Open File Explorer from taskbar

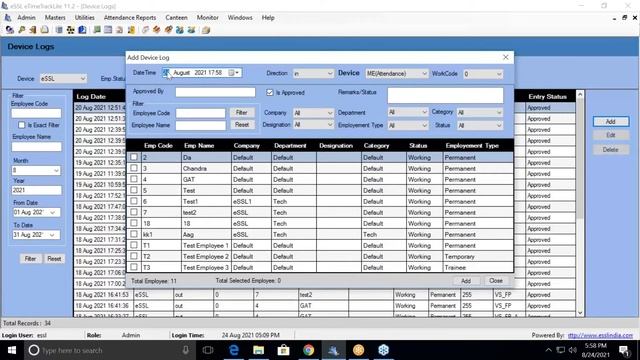(258, 350)
